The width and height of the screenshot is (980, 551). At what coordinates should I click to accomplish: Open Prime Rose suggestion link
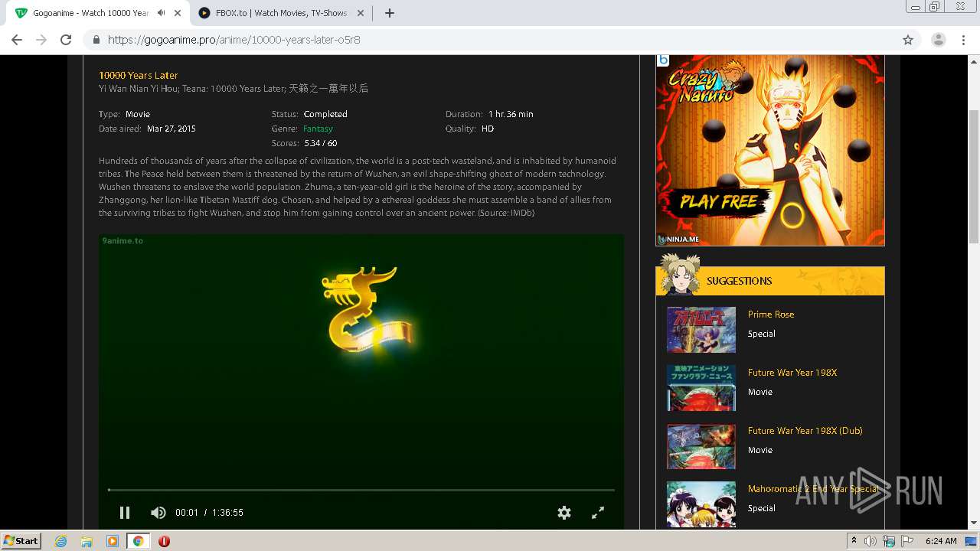tap(771, 315)
